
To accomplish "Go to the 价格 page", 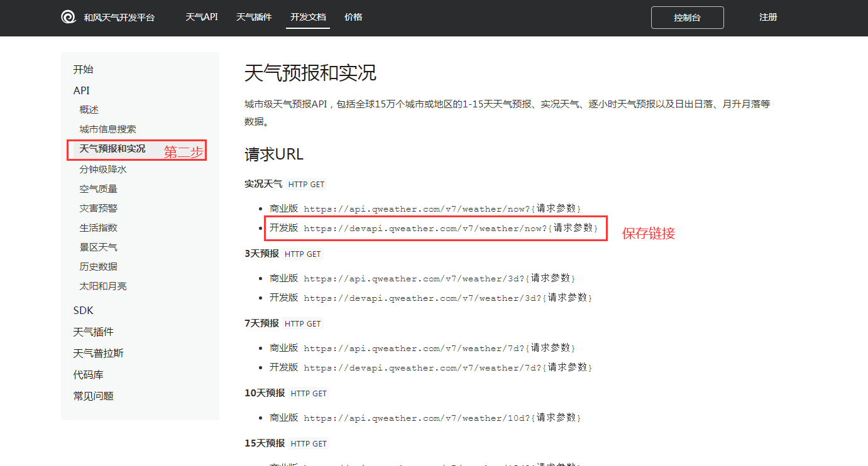I will 353,17.
